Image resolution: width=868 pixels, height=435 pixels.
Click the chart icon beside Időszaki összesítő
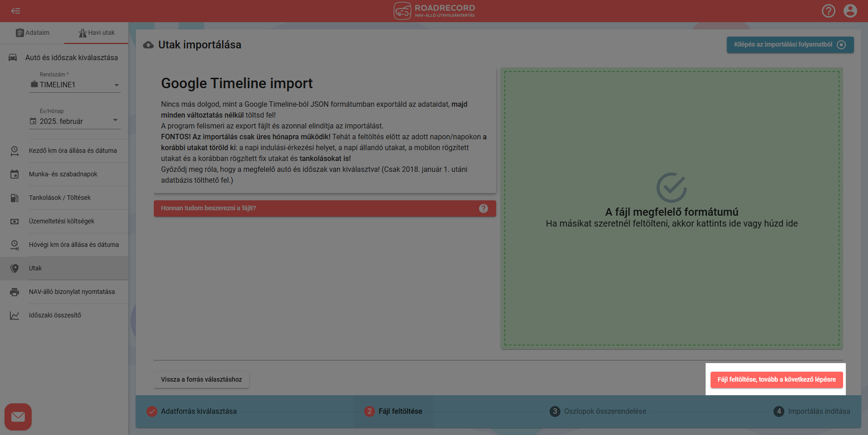pyautogui.click(x=14, y=316)
